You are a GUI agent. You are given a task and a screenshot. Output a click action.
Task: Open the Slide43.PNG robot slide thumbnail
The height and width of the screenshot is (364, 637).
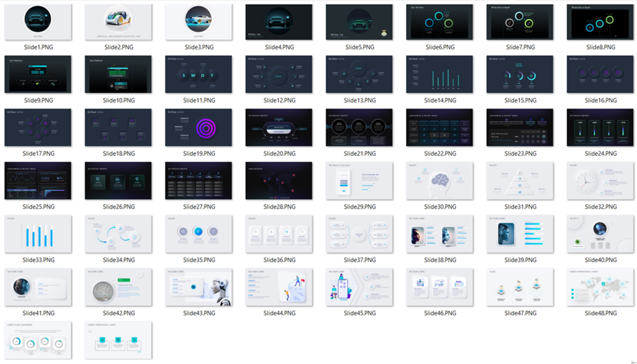pyautogui.click(x=199, y=287)
